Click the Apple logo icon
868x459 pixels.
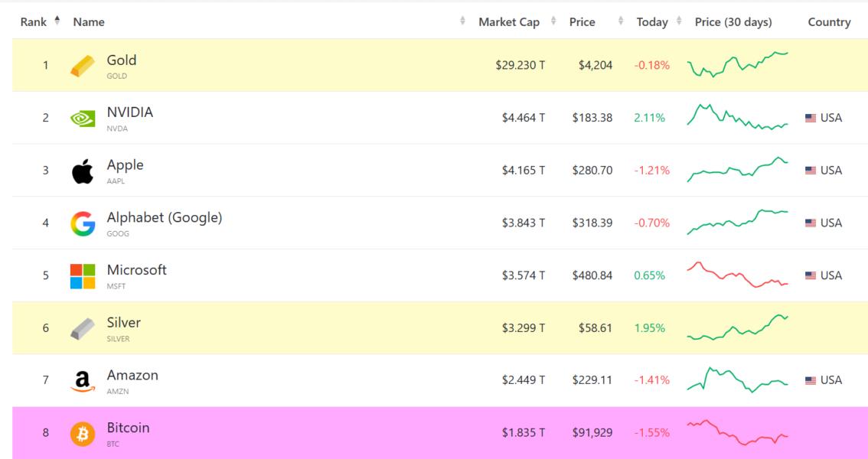[x=83, y=171]
